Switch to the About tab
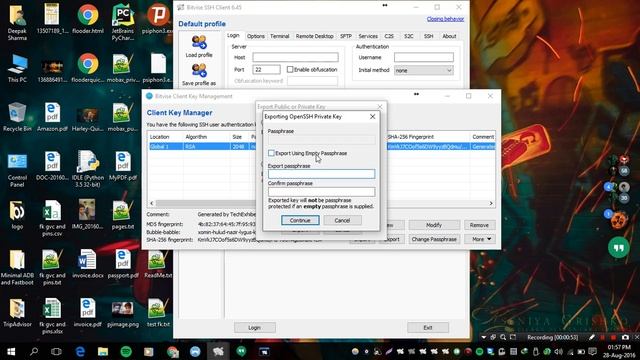640x360 pixels. (x=449, y=36)
